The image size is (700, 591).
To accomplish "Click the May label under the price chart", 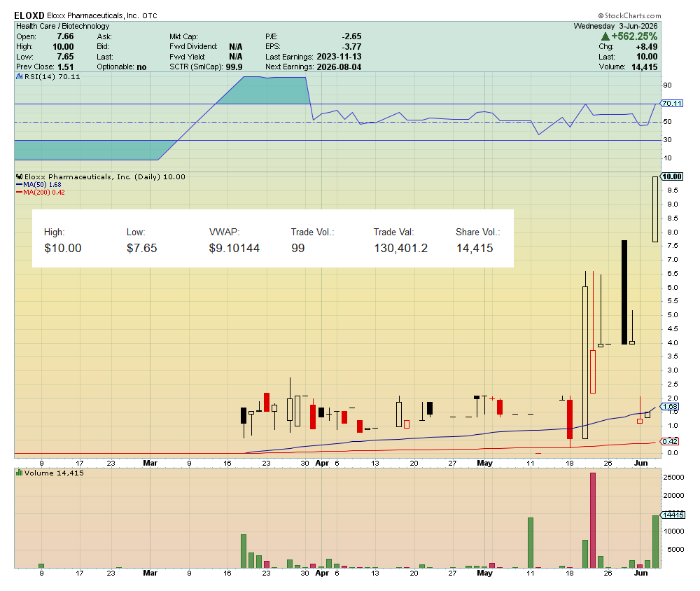I will (x=485, y=464).
